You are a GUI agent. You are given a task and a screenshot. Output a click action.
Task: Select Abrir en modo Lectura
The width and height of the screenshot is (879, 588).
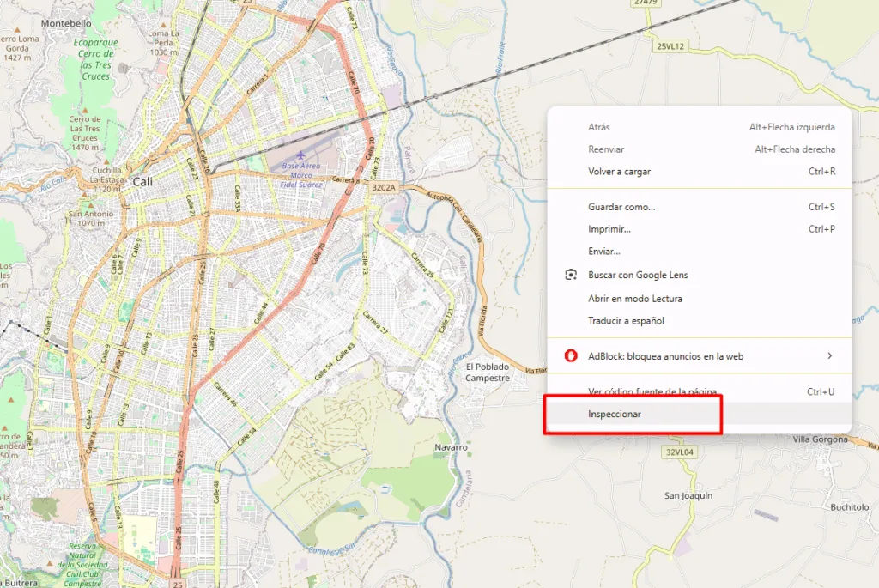[699, 299]
